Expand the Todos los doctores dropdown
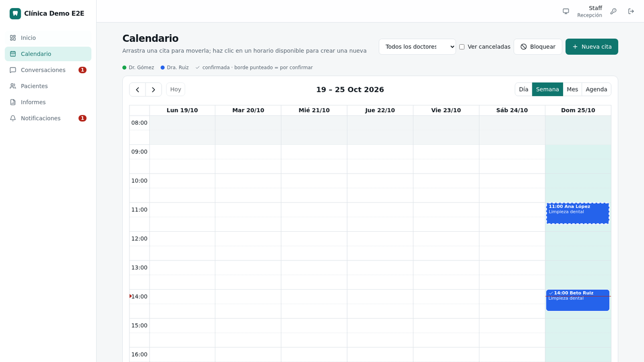644x362 pixels. tap(417, 47)
